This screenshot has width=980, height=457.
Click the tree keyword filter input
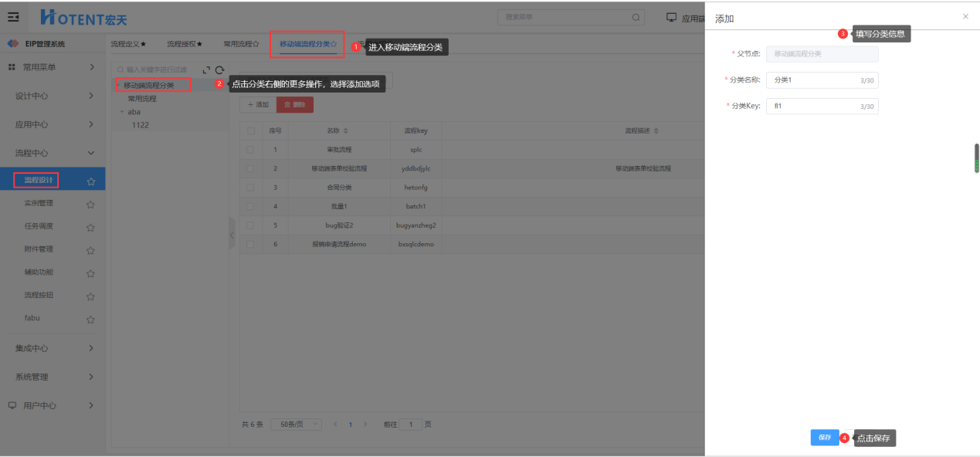click(x=157, y=69)
